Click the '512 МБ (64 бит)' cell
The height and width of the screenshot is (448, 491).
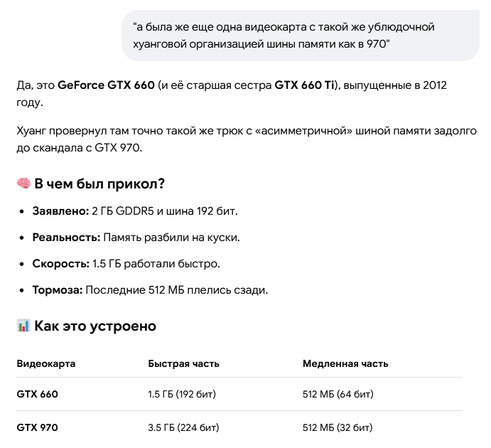click(x=338, y=394)
